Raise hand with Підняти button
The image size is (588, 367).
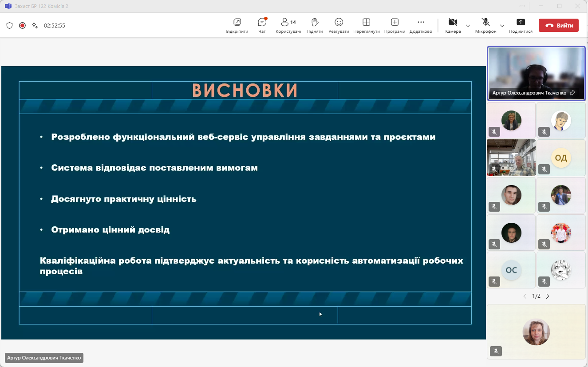pyautogui.click(x=315, y=25)
